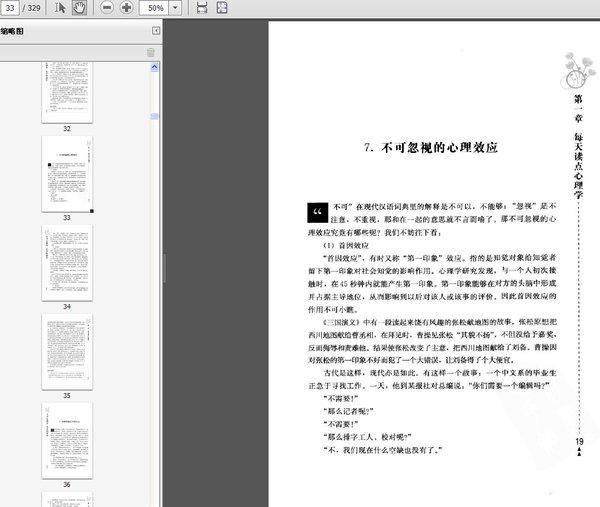Screen dimensions: 600x507
Task: Choose the Select tool cursor icon
Action: (x=60, y=8)
